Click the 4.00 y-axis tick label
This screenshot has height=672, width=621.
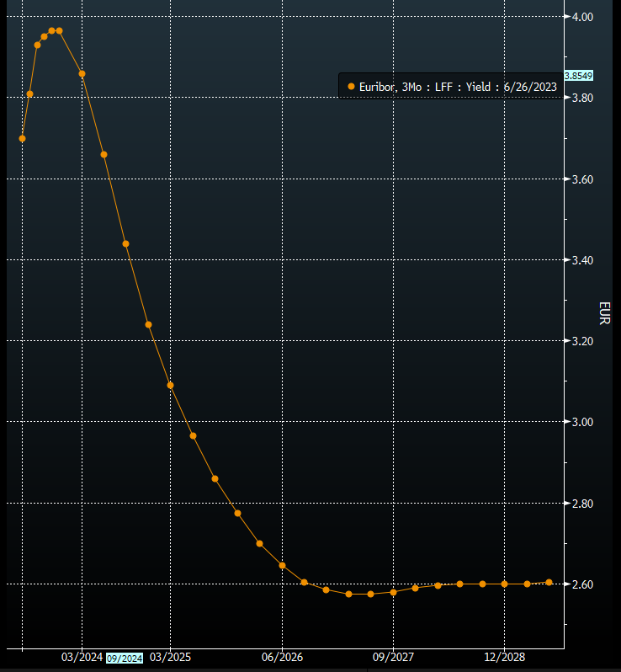click(x=582, y=17)
